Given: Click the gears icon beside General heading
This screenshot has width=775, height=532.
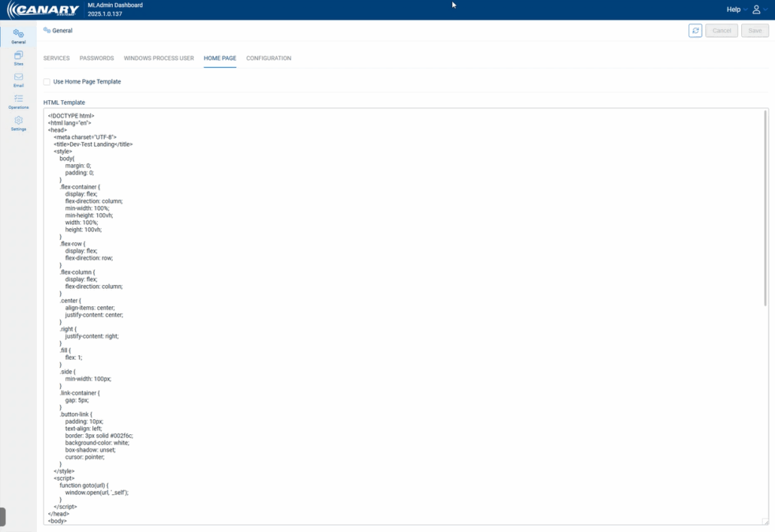Looking at the screenshot, I should tap(47, 30).
